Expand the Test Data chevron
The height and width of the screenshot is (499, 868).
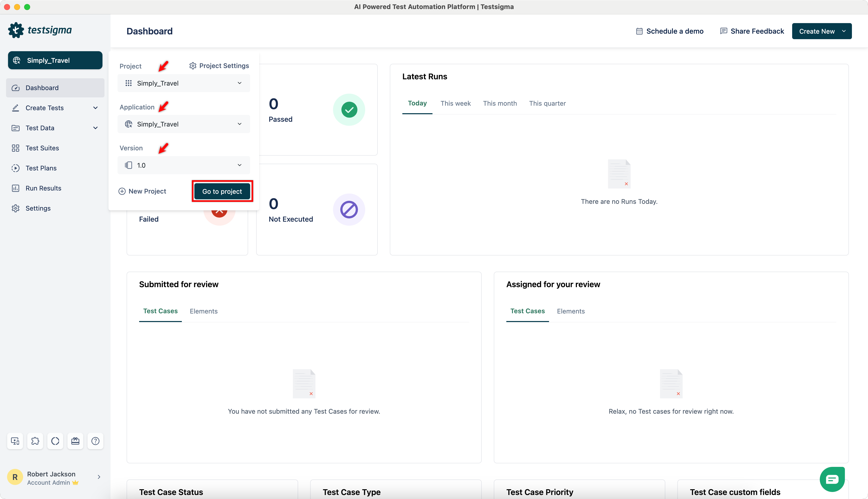point(95,128)
